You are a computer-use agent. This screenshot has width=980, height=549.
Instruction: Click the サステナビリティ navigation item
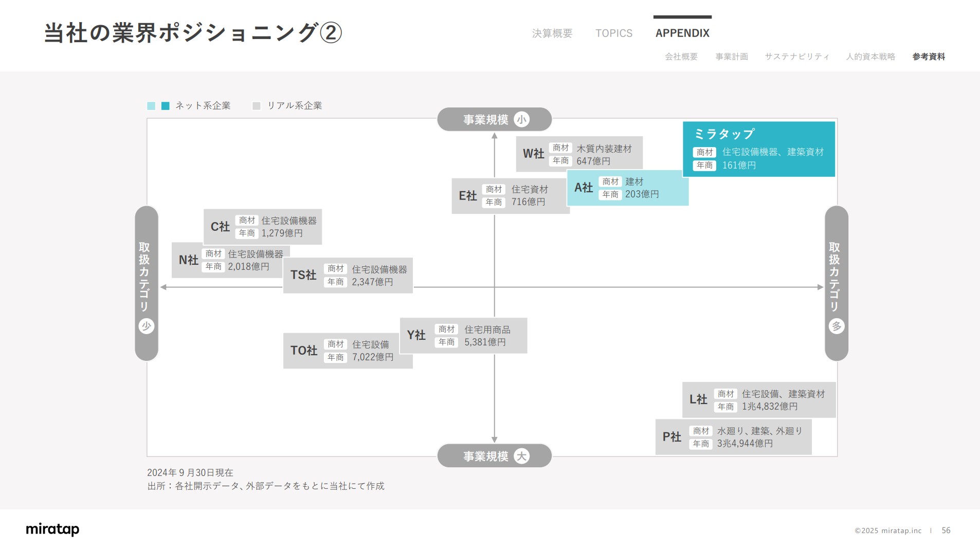(796, 57)
